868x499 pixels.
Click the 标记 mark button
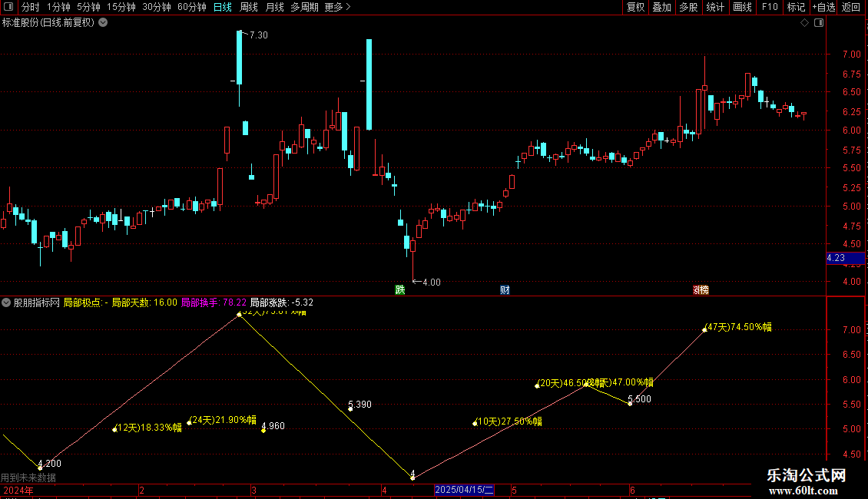[796, 7]
